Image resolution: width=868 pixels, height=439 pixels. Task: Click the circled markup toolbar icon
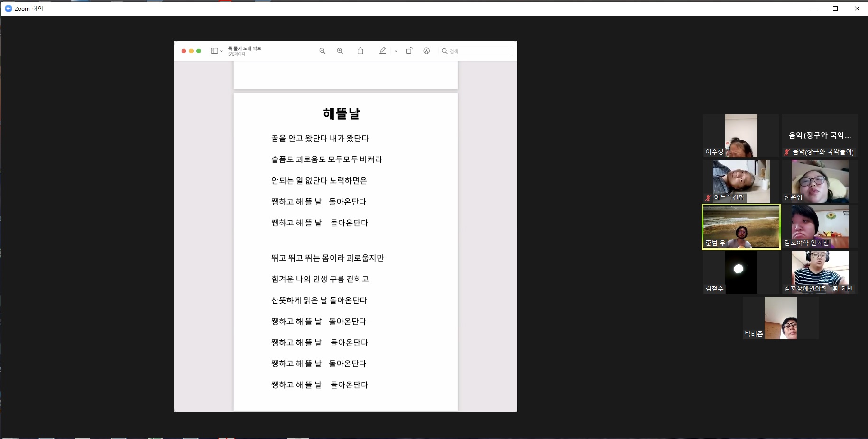coord(426,51)
